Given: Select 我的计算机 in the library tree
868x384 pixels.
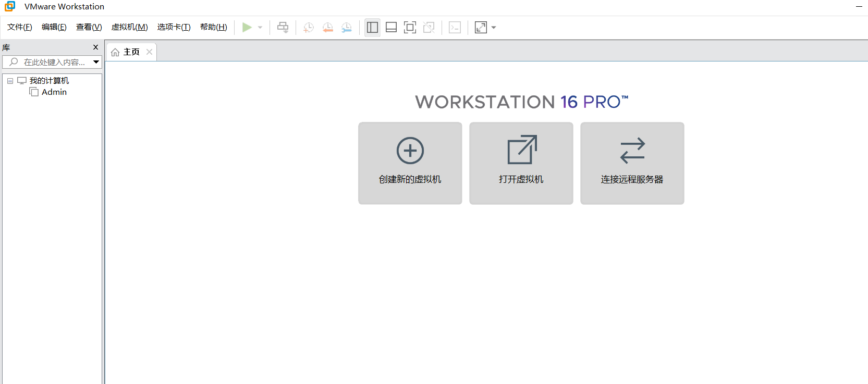Looking at the screenshot, I should pos(50,81).
